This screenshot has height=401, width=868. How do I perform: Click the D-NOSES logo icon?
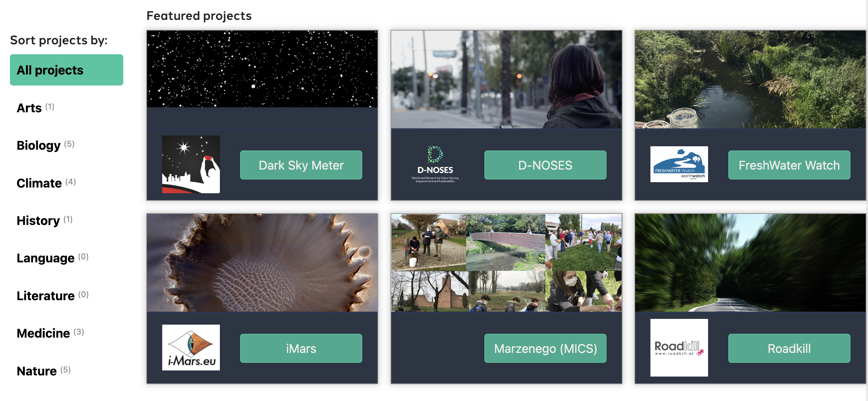point(435,164)
